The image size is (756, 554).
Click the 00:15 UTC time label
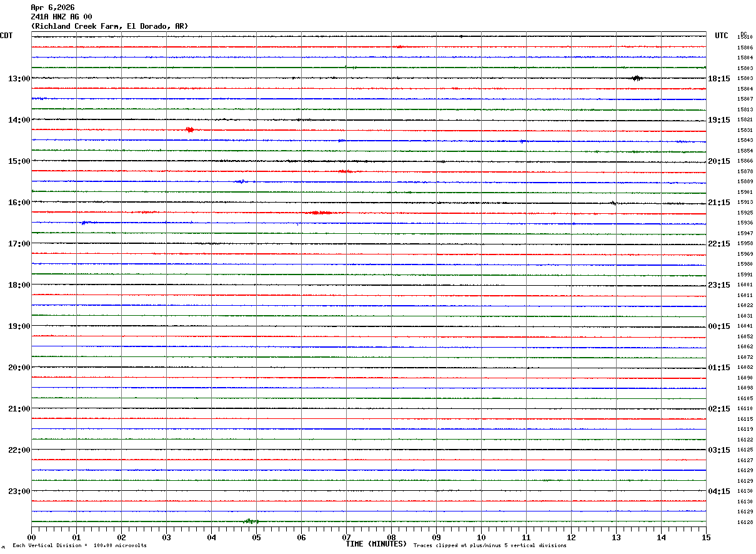[x=719, y=326]
